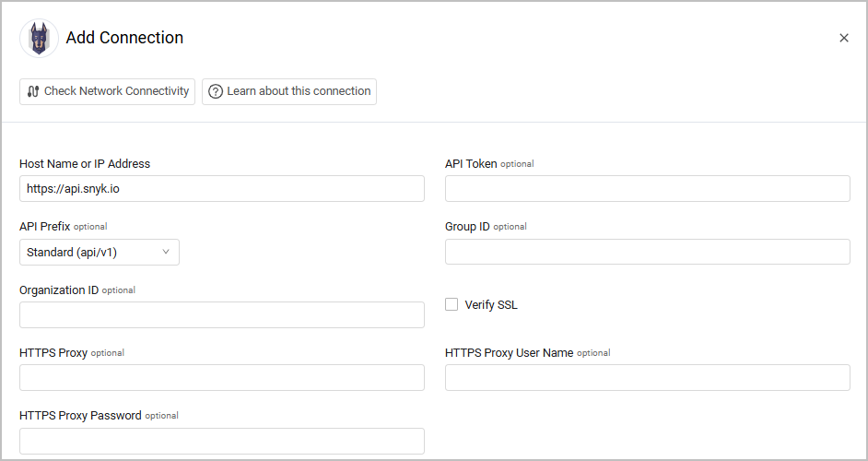This screenshot has height=461, width=868.
Task: Click the HTTPS Proxy User Name field
Action: coord(647,377)
